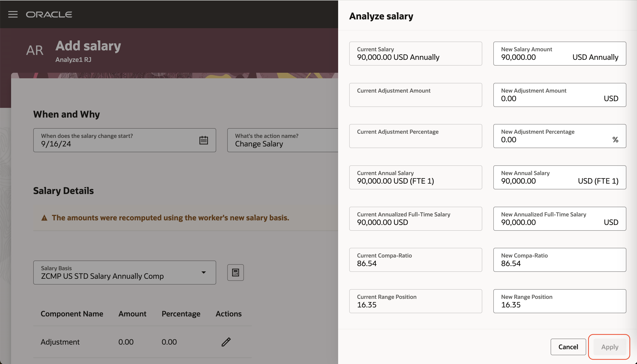Click the AR avatar initials
Viewport: 637px width, 364px height.
[35, 50]
